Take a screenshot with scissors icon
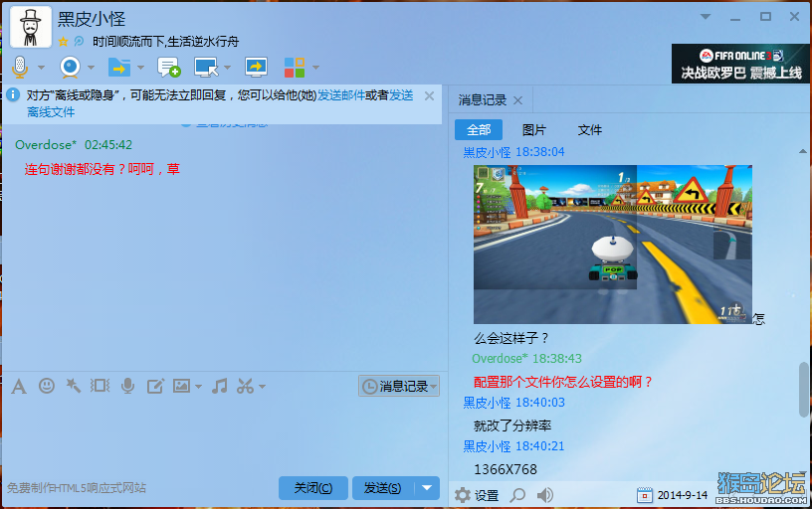The height and width of the screenshot is (509, 812). [x=246, y=386]
